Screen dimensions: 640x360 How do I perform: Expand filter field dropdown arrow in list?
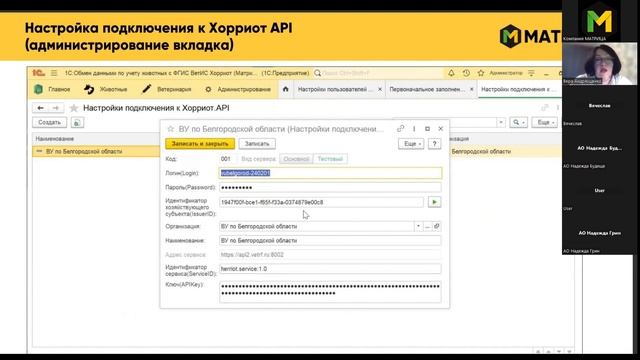coord(501,122)
